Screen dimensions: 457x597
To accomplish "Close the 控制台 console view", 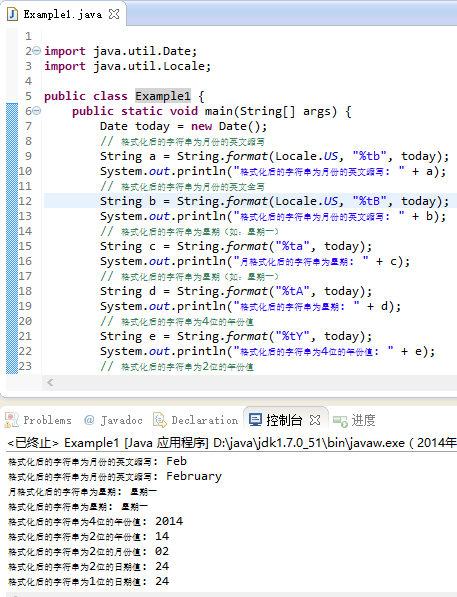I will [315, 420].
